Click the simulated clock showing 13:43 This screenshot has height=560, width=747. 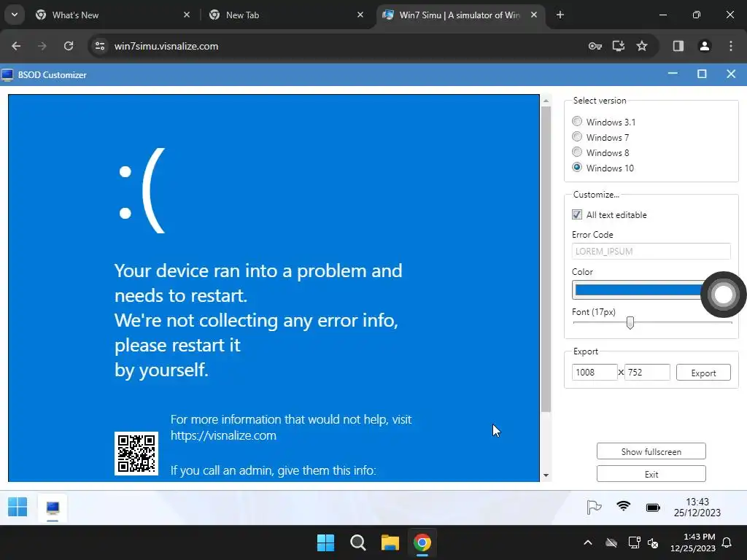697,507
